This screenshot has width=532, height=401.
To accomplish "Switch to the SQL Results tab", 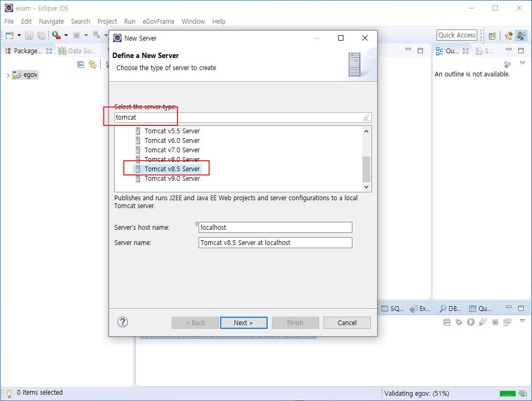I will [x=392, y=309].
